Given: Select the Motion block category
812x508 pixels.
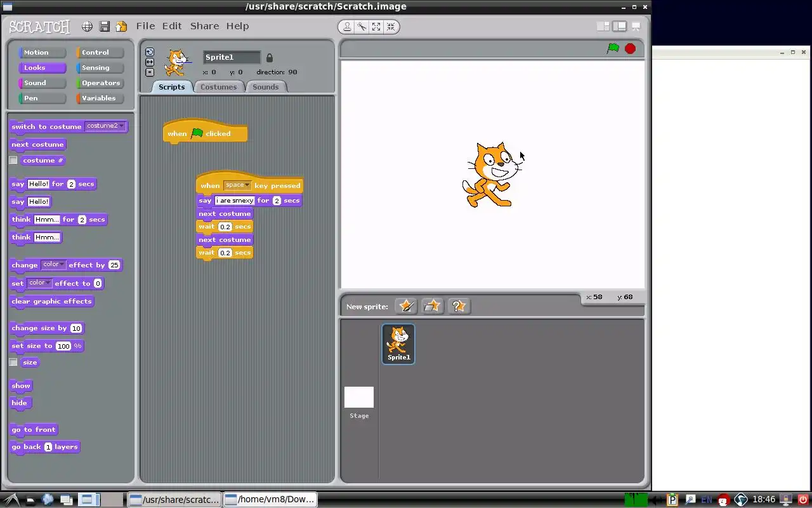Looking at the screenshot, I should pyautogui.click(x=42, y=53).
